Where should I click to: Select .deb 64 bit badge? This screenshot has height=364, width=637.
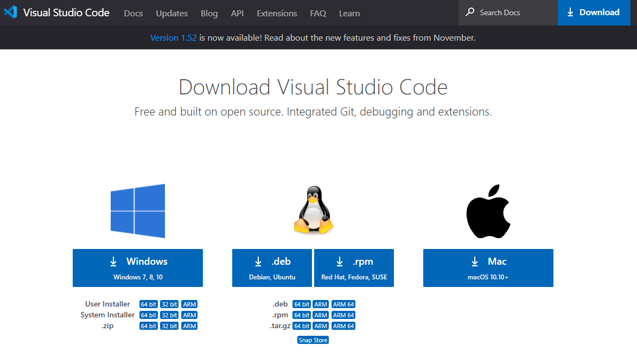[x=302, y=304]
